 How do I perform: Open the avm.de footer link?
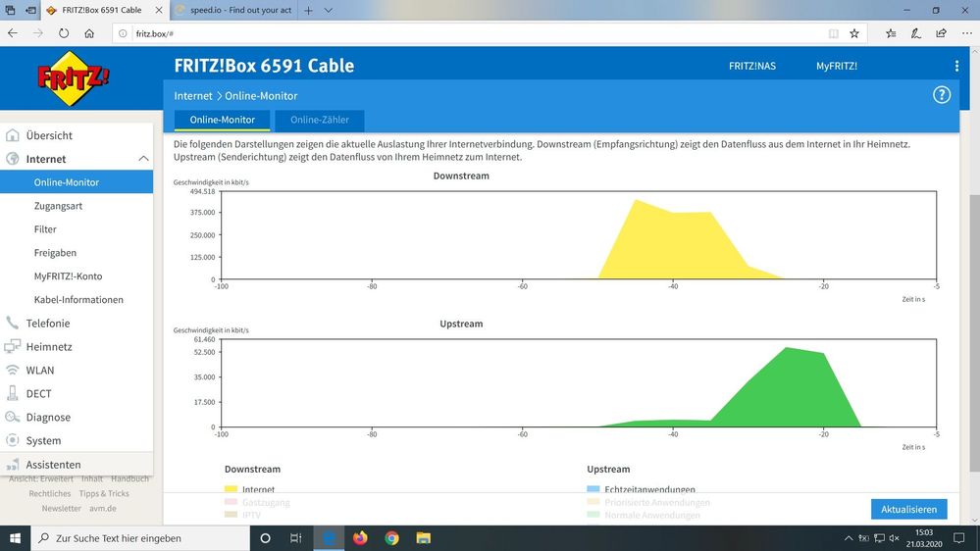(x=102, y=509)
